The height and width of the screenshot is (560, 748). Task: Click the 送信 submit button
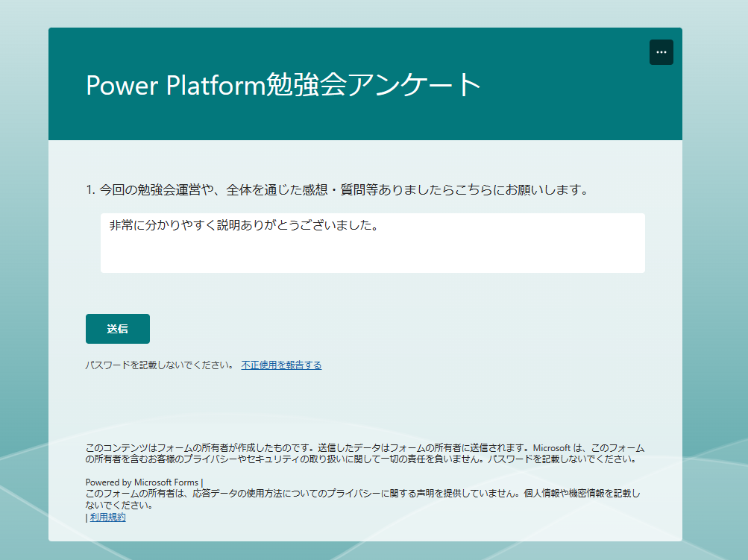[118, 329]
